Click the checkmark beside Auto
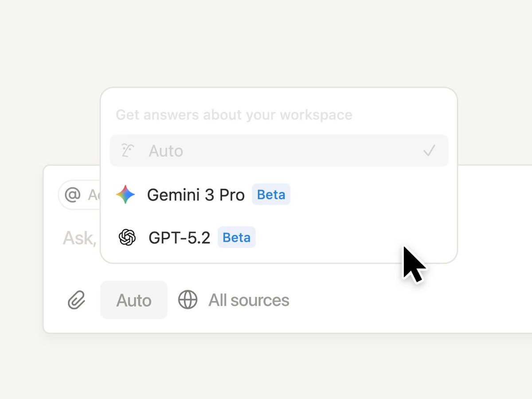Viewport: 532px width, 399px height. (x=429, y=151)
